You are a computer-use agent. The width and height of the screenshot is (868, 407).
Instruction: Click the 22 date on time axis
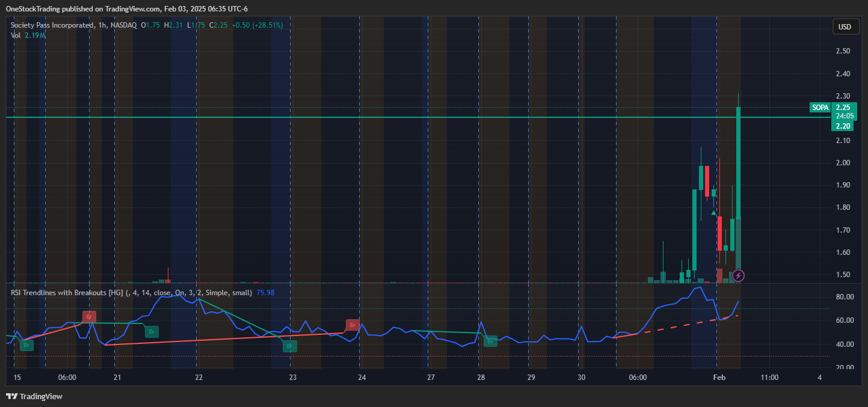(x=199, y=378)
